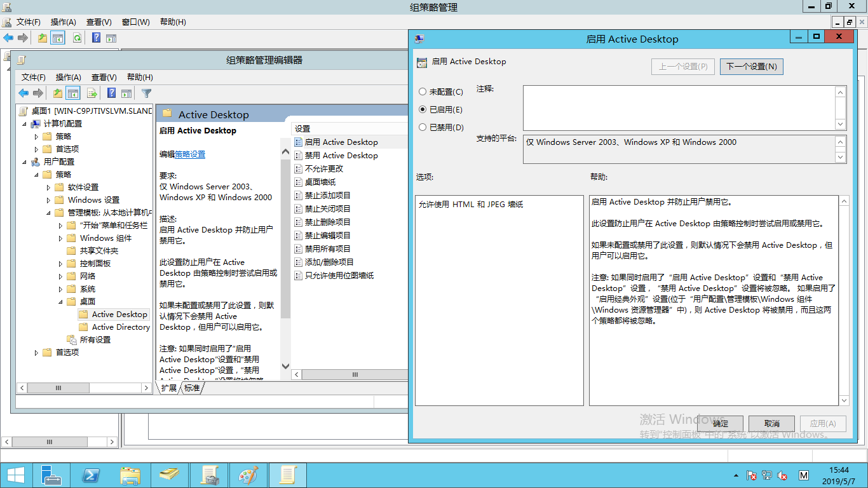Open 操作(A) menu in Group Policy Editor
This screenshot has width=868, height=488.
[x=68, y=78]
